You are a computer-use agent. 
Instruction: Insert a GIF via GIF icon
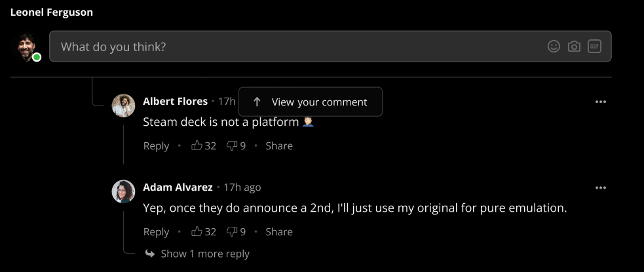pyautogui.click(x=594, y=47)
